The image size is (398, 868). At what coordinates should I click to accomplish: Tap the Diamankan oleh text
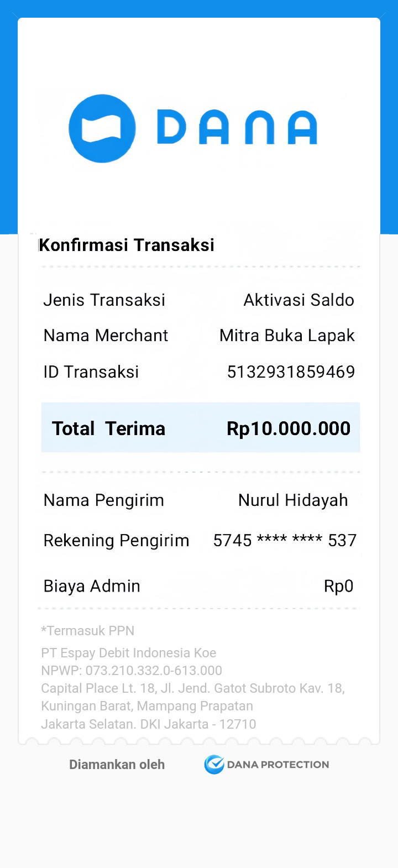pos(117,765)
